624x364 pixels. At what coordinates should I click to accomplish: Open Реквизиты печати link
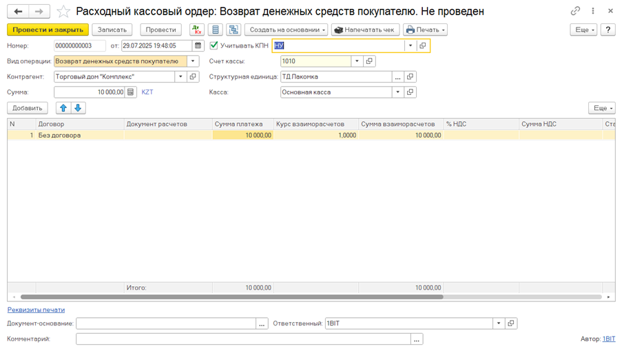36,310
